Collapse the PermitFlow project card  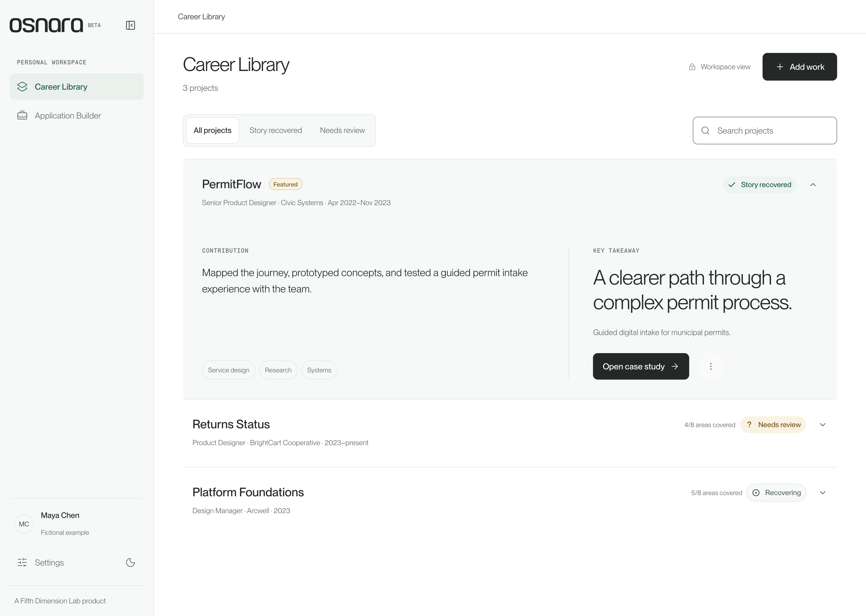coord(813,185)
